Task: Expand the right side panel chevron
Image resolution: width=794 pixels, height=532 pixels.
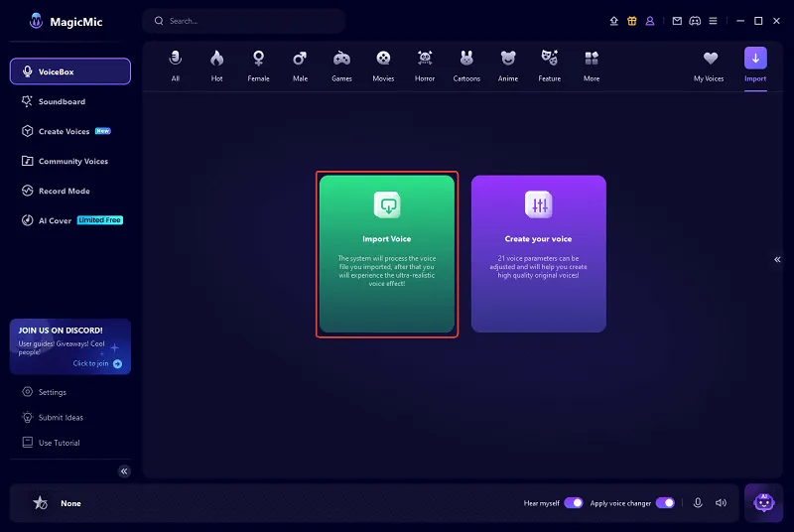Action: pos(777,259)
